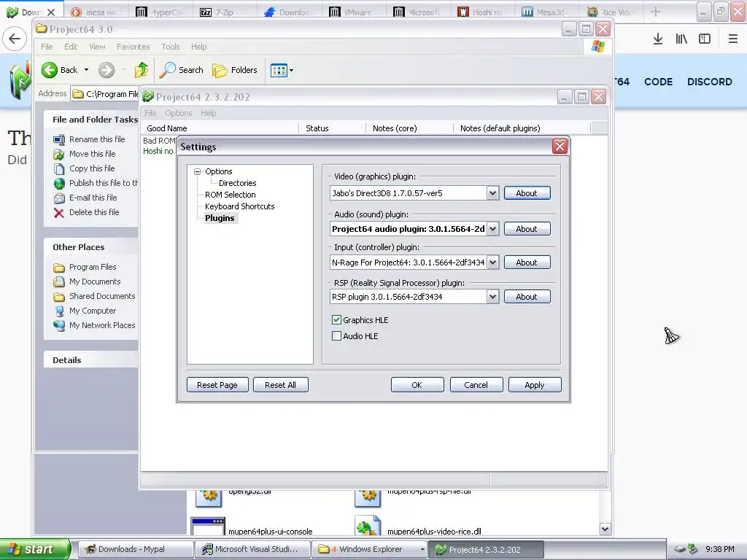
Task: Click the red Delete this file icon
Action: tap(59, 212)
